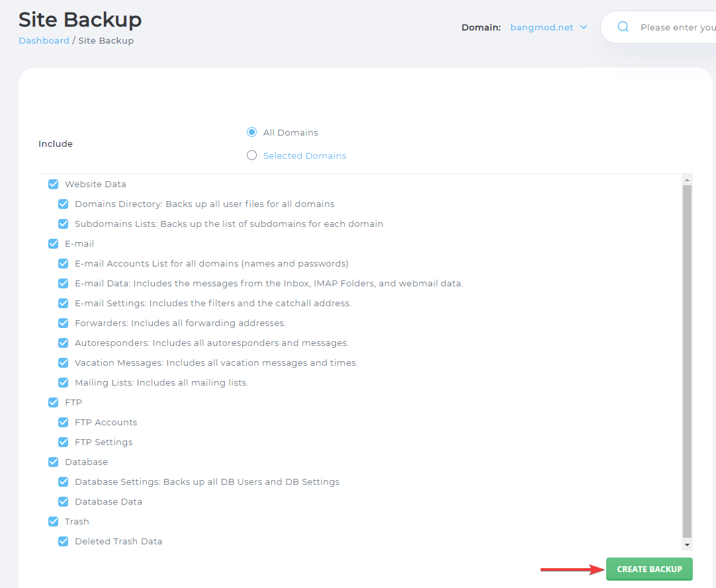Viewport: 716px width, 588px height.
Task: Toggle the Database Settings checkbox
Action: [x=64, y=482]
